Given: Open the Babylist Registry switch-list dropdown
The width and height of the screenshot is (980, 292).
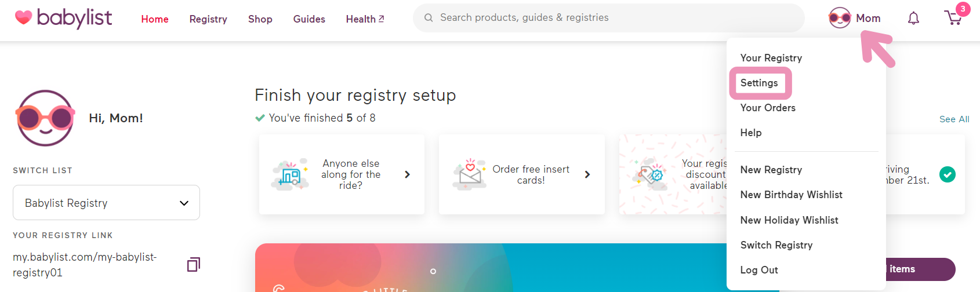Looking at the screenshot, I should pyautogui.click(x=106, y=203).
